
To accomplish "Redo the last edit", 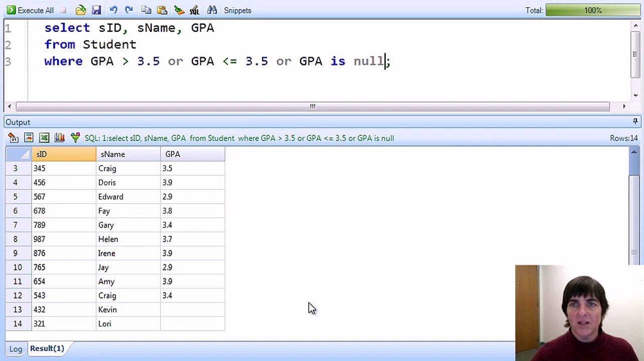I will [x=129, y=10].
